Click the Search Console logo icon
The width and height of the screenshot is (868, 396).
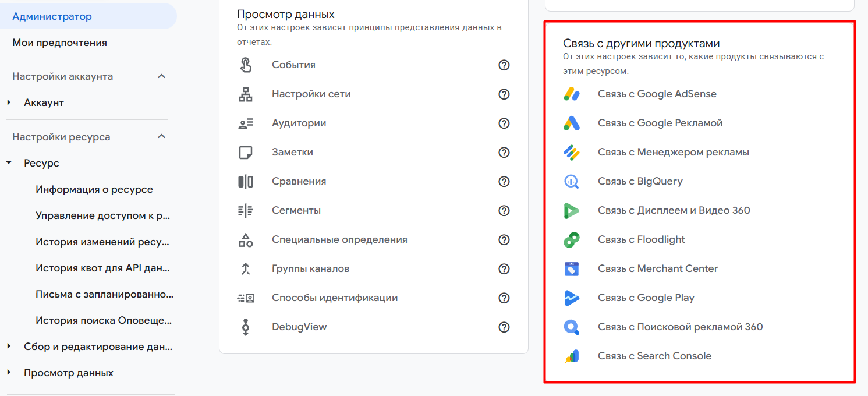[572, 356]
